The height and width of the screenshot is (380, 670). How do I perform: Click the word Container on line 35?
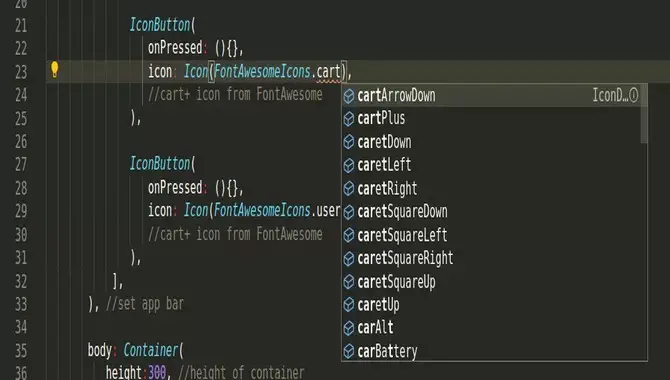pyautogui.click(x=150, y=351)
